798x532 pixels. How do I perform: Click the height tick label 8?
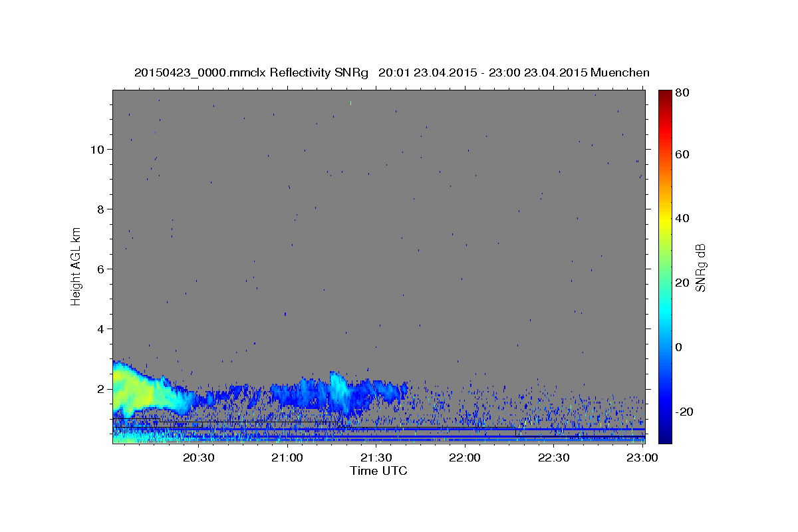102,209
